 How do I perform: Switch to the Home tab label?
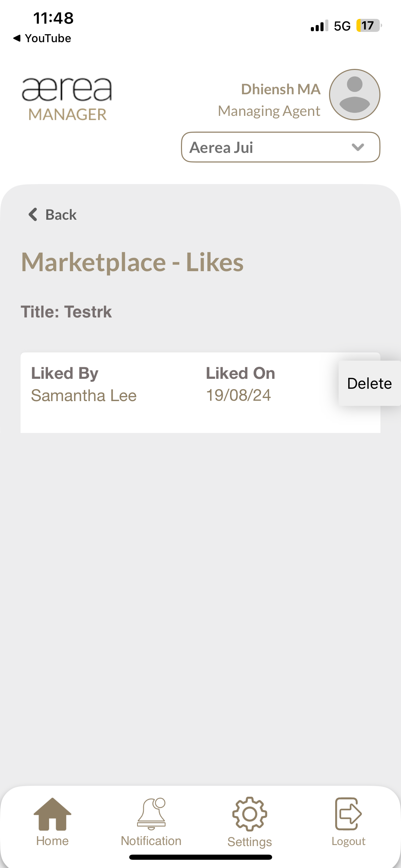pyautogui.click(x=52, y=841)
